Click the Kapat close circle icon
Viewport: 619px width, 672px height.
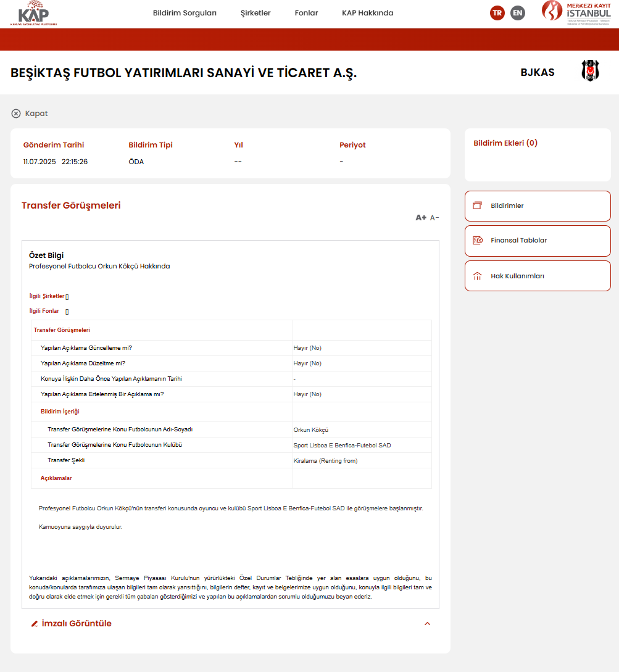coord(16,114)
